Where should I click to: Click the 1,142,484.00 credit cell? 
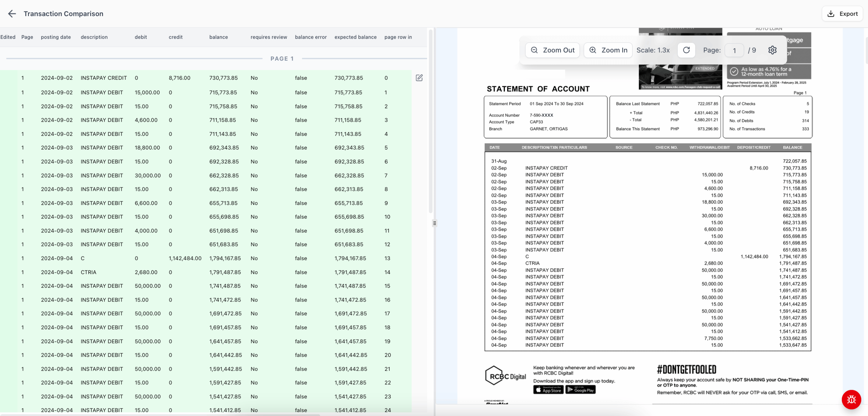tap(185, 258)
